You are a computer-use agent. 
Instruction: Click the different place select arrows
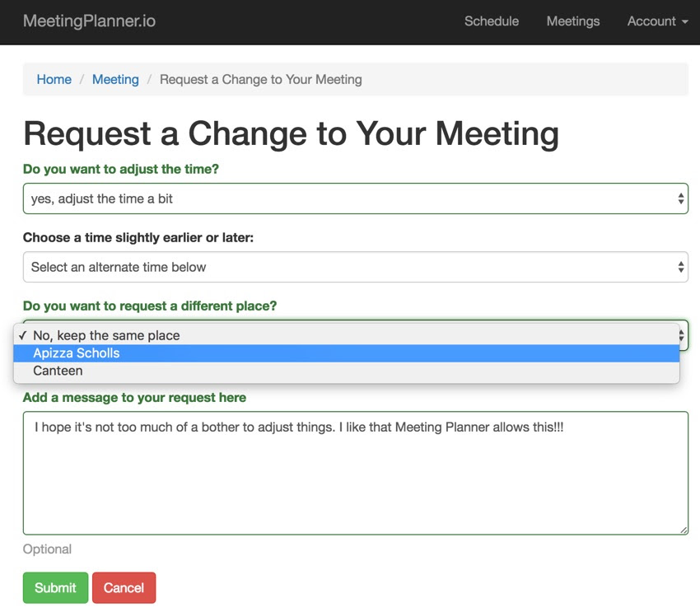click(x=682, y=335)
